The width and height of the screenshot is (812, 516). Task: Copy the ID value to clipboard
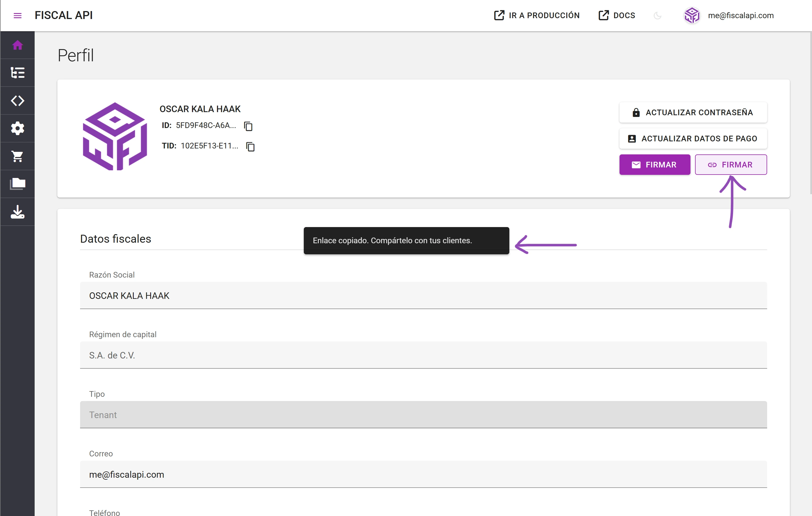click(x=248, y=126)
